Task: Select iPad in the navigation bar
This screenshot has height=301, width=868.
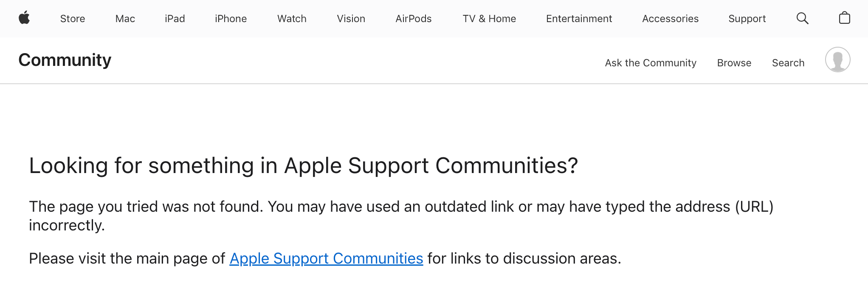Action: (175, 19)
